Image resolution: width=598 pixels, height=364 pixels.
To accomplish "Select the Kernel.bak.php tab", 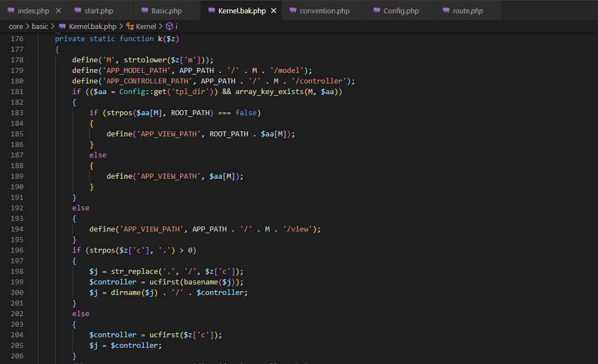I will pos(241,11).
